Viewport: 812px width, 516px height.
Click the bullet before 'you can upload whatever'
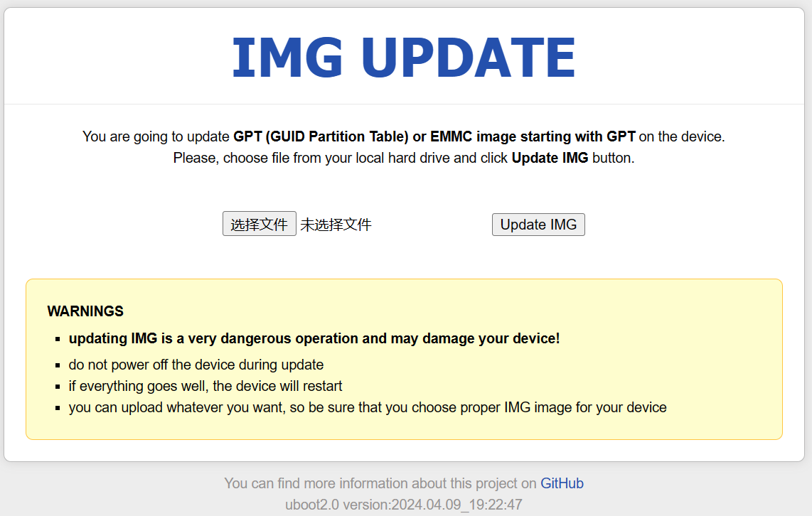[x=58, y=408]
